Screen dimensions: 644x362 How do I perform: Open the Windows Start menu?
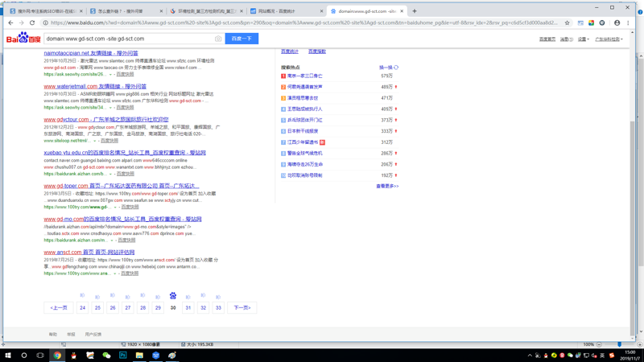8,356
